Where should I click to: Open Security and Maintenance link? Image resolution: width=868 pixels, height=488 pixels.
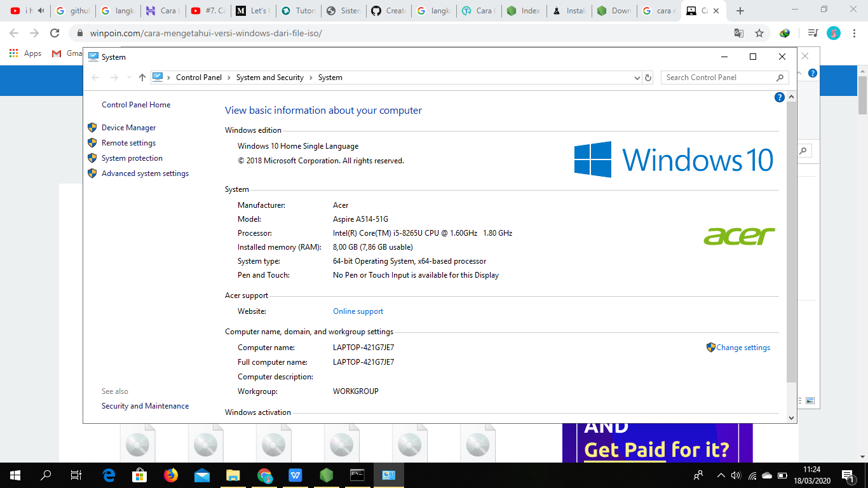(145, 406)
